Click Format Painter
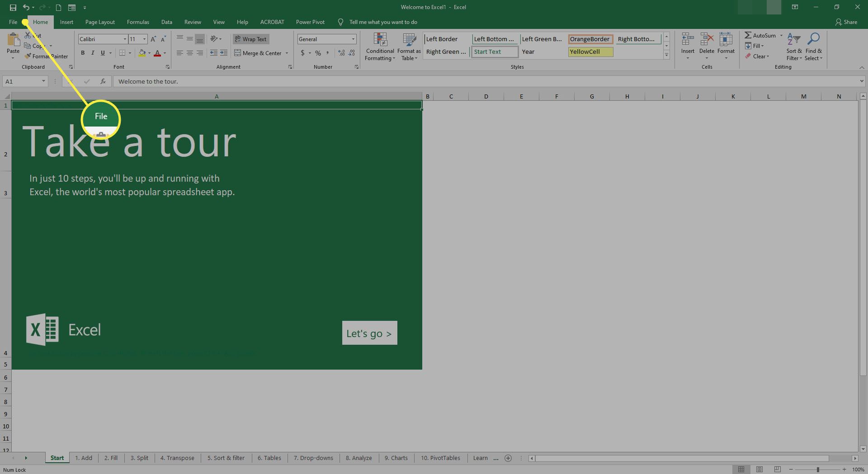The height and width of the screenshot is (474, 868). coord(47,56)
